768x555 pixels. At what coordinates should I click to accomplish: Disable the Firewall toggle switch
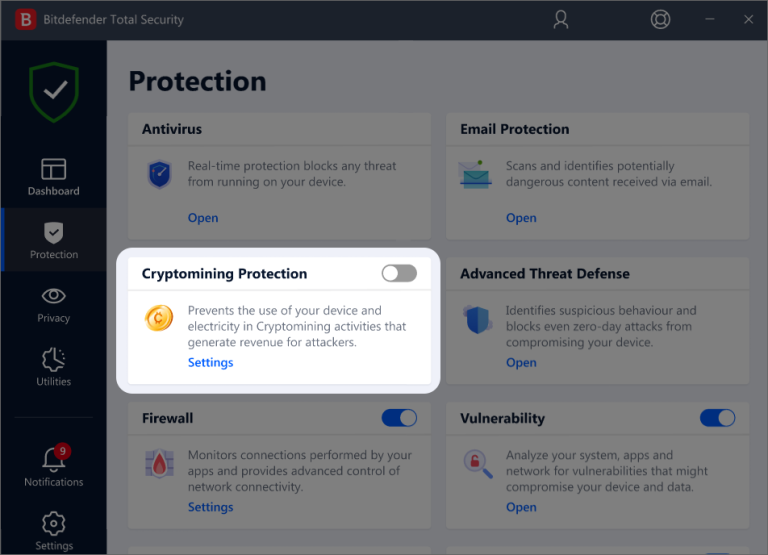[x=399, y=418]
